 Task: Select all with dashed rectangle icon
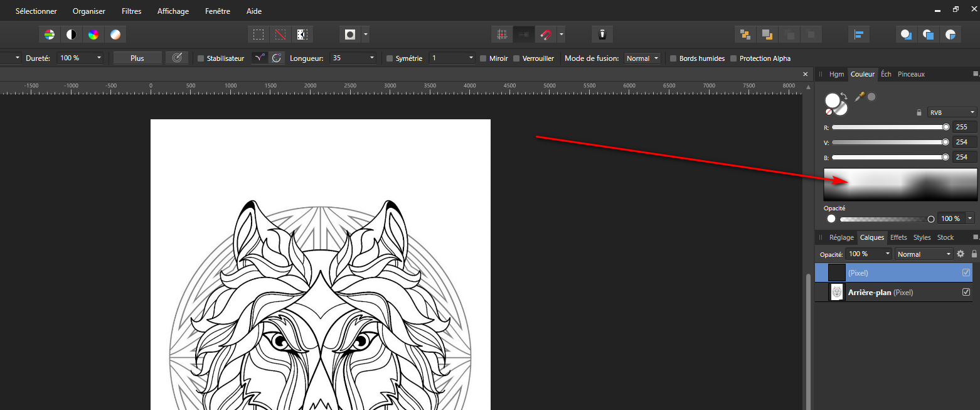click(x=258, y=35)
